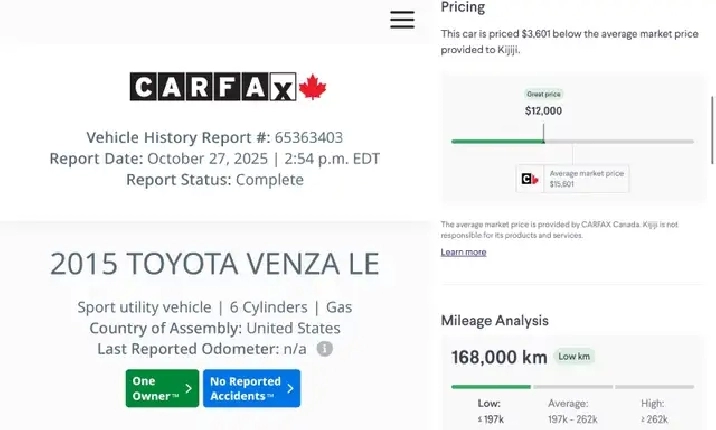
Task: Click the red maple leaf icon
Action: point(314,87)
